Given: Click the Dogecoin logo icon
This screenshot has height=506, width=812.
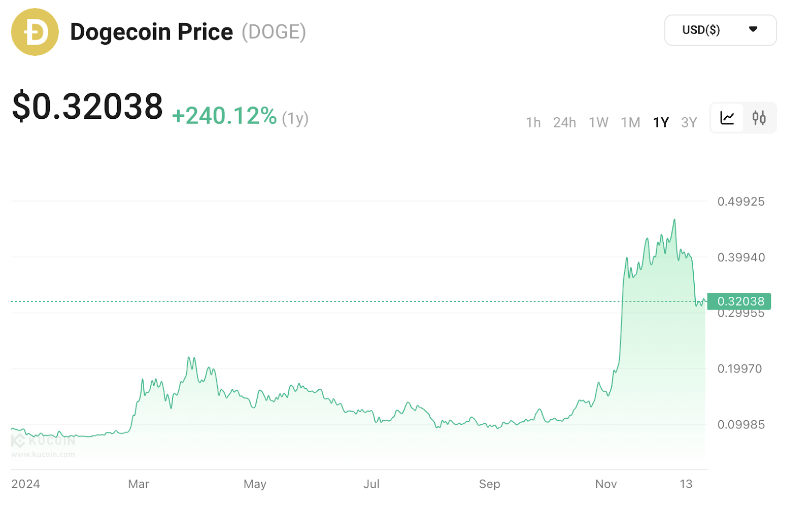Looking at the screenshot, I should click(35, 32).
